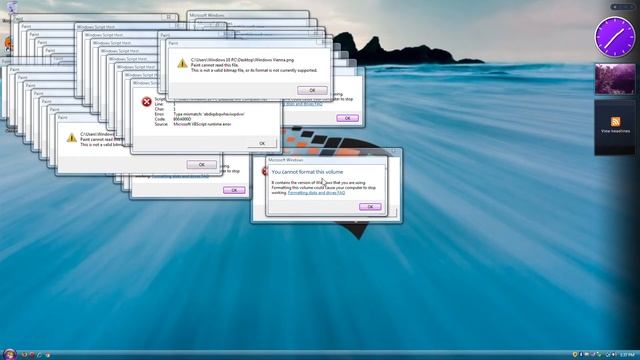640x360 pixels.
Task: Click OK in the VBScript runtime error dialog
Action: click(262, 143)
